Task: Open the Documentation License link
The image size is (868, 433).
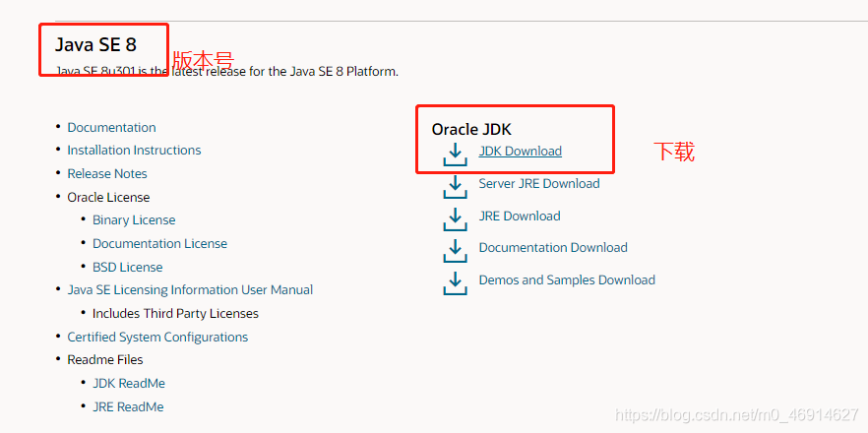Action: click(x=160, y=244)
